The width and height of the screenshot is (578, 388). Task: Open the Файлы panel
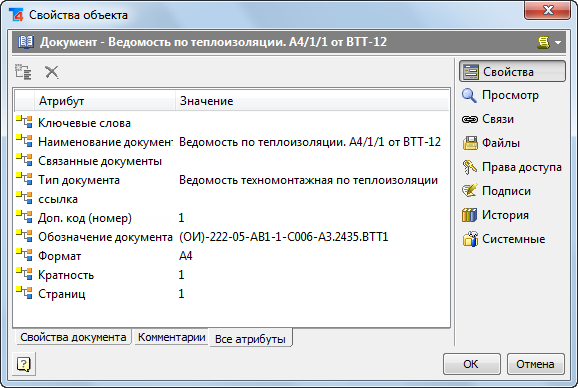tap(491, 143)
